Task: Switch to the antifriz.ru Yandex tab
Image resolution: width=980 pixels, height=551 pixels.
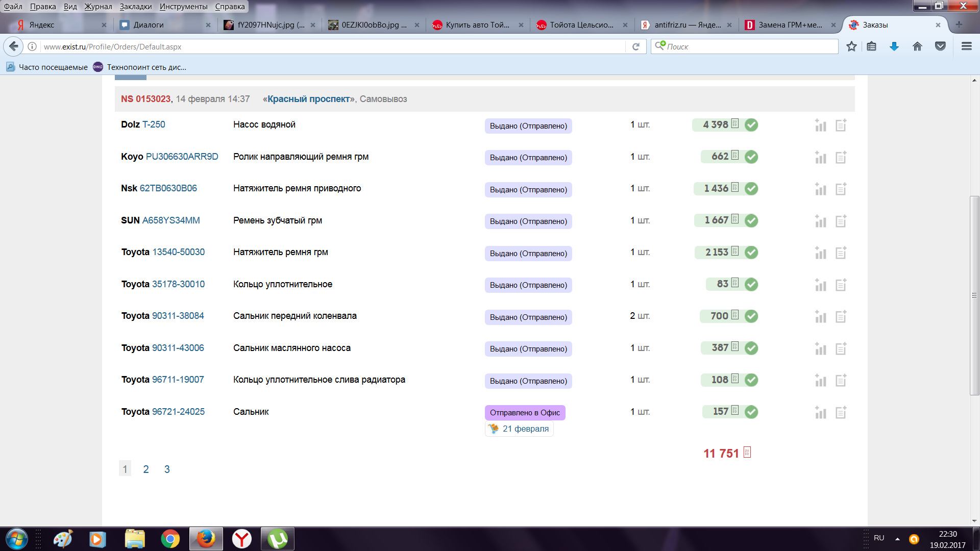Action: [x=687, y=24]
